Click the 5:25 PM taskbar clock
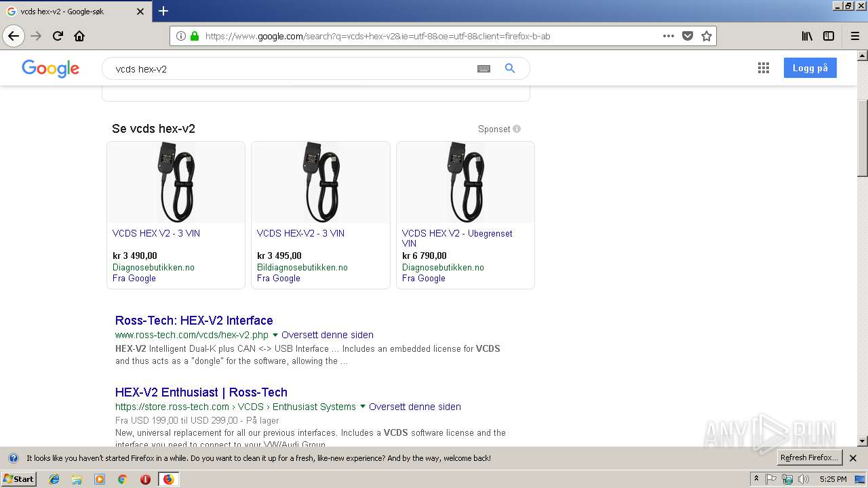Viewport: 868px width, 488px height. [833, 479]
